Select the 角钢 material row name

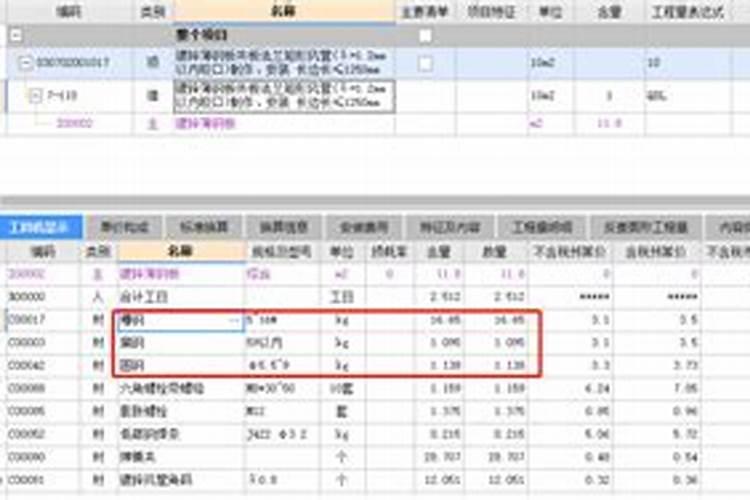pos(180,343)
